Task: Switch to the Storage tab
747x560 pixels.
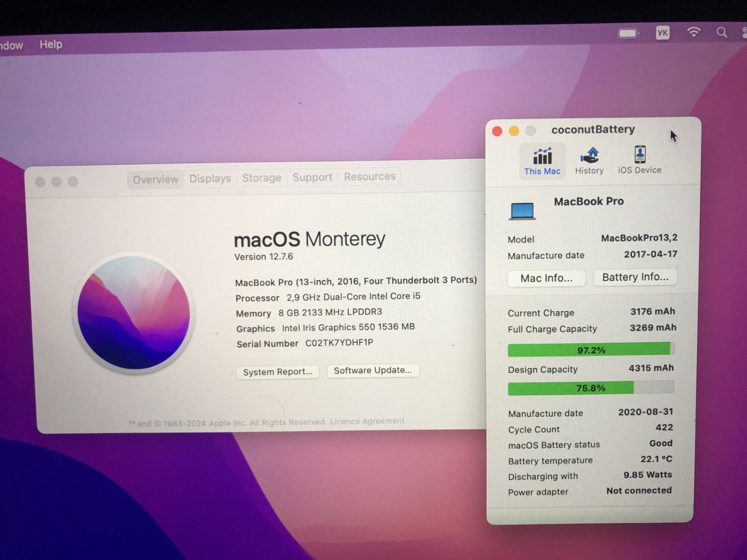Action: (x=261, y=178)
